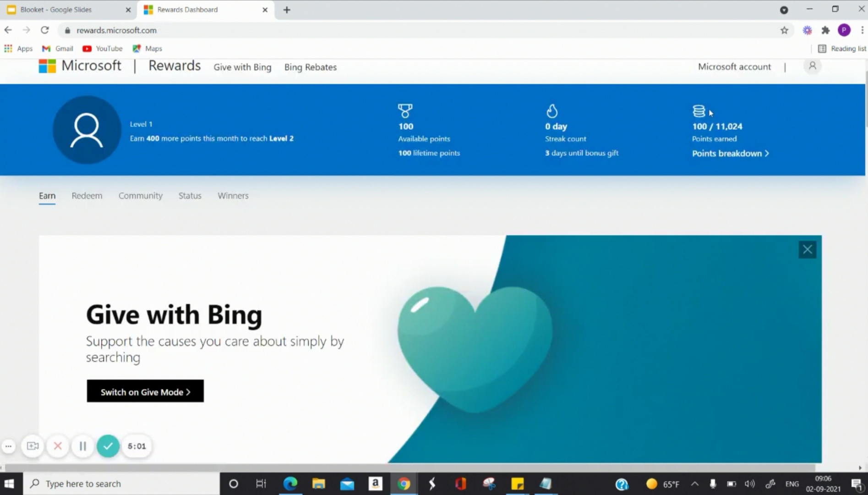This screenshot has height=495, width=868.
Task: Pause the screen recording
Action: [83, 446]
